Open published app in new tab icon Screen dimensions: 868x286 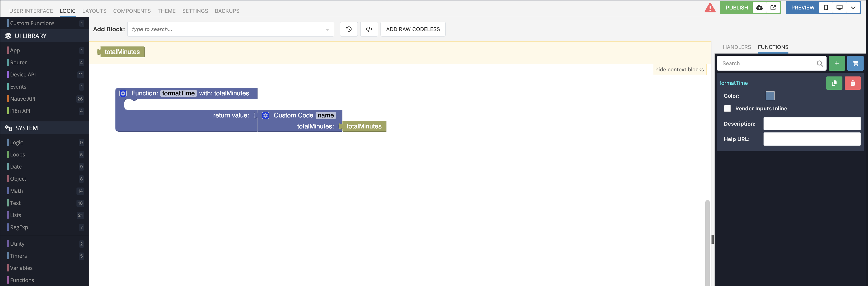pos(773,8)
